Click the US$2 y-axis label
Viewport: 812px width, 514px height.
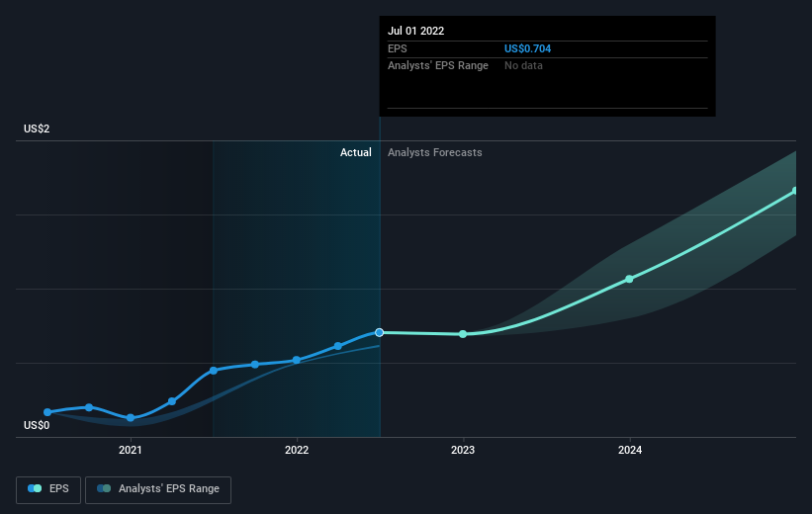coord(37,128)
